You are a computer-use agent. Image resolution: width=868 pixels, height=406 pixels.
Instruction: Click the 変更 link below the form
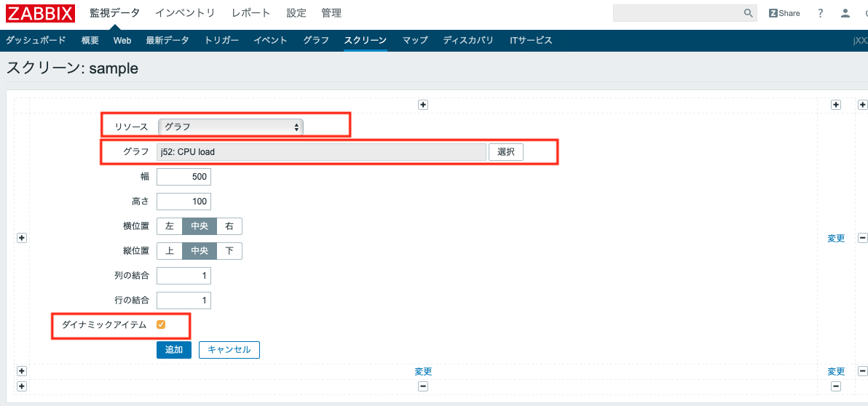[x=423, y=372]
